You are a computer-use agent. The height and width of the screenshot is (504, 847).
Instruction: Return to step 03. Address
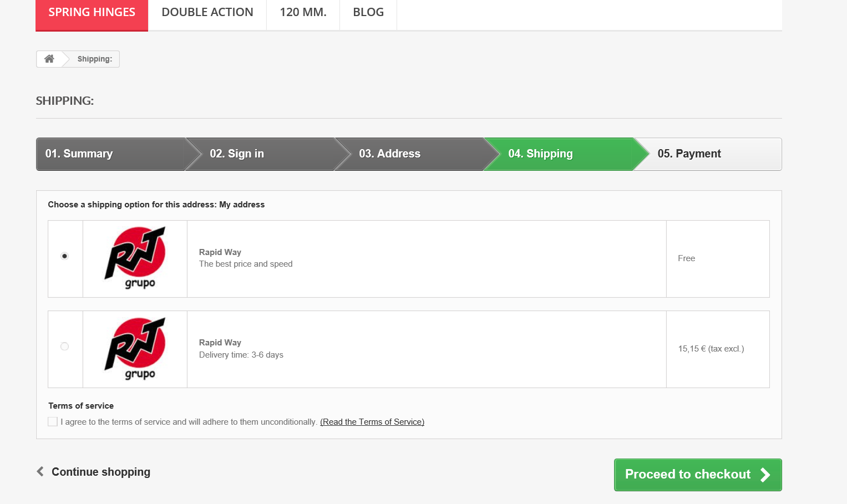click(389, 154)
